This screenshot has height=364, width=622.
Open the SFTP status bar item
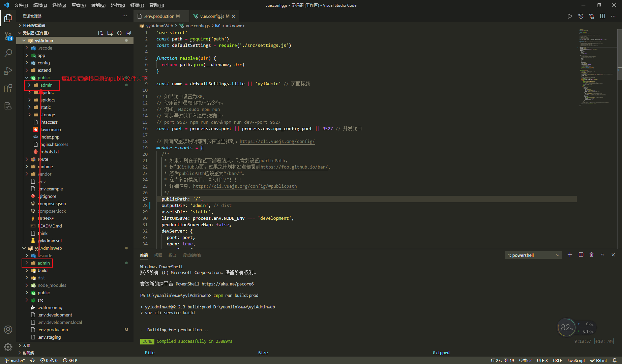(x=70, y=360)
